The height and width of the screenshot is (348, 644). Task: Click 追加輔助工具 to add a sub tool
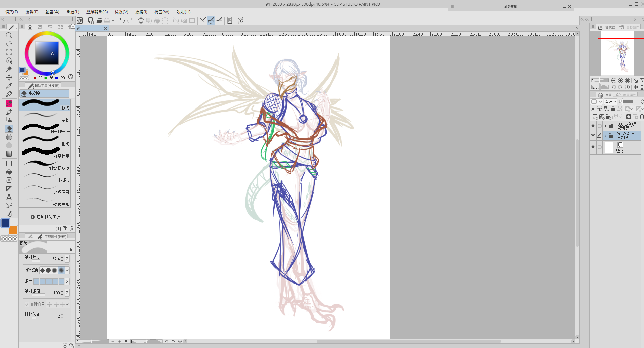click(45, 217)
